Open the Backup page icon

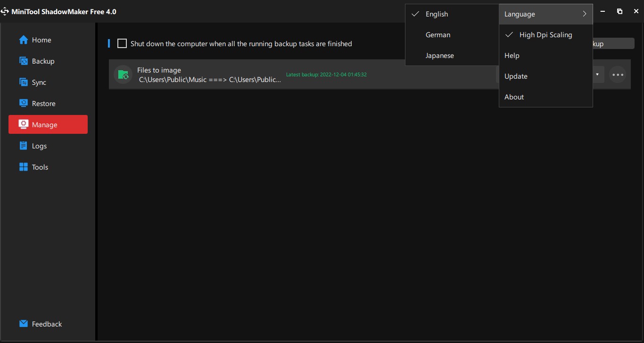(x=24, y=61)
